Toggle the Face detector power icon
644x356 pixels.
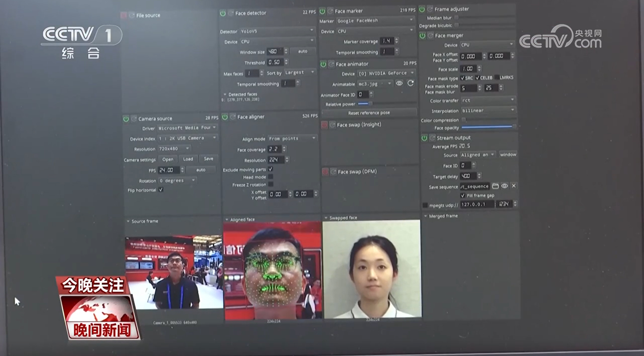(x=223, y=13)
